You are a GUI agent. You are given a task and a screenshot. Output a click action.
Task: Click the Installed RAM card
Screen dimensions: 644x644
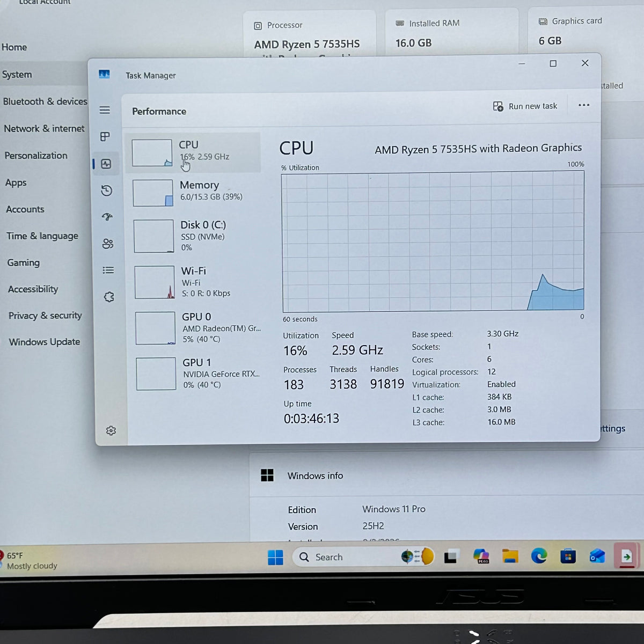click(452, 32)
